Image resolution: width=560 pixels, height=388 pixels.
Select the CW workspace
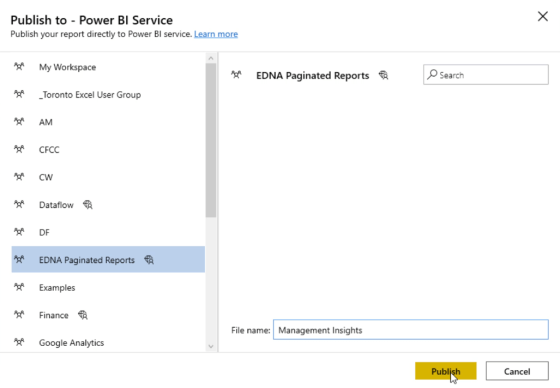108,177
